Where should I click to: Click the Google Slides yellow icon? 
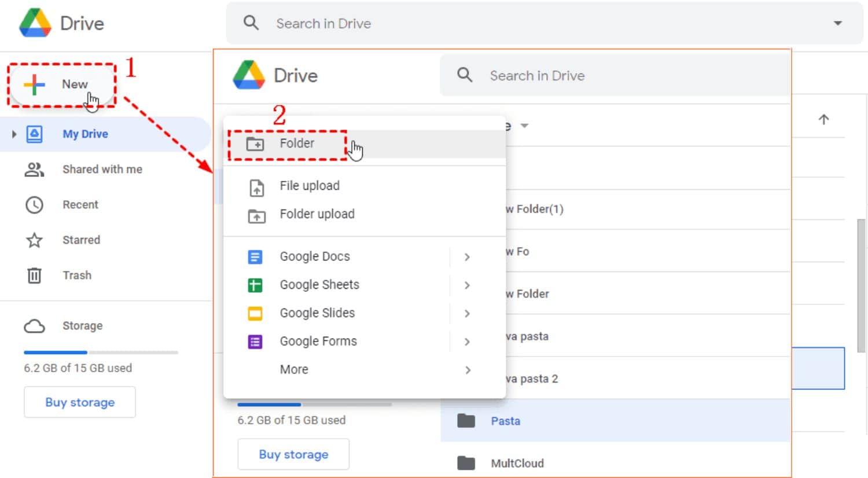(x=255, y=314)
